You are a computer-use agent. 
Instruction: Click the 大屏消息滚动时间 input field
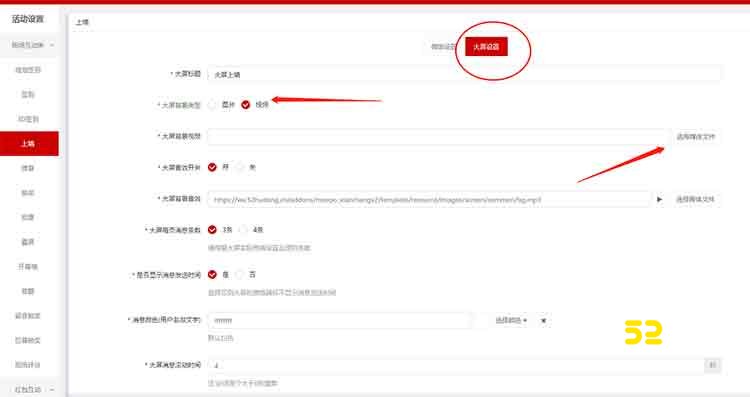pyautogui.click(x=456, y=365)
